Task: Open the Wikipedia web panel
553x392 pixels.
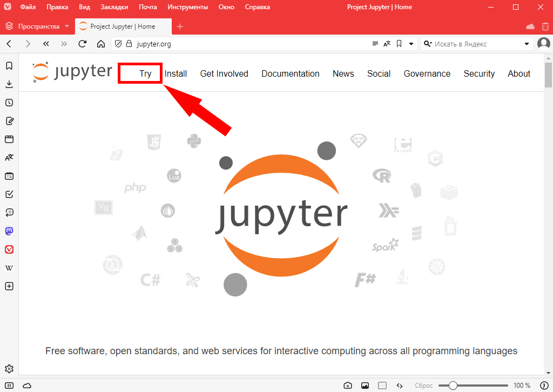Action: point(9,268)
